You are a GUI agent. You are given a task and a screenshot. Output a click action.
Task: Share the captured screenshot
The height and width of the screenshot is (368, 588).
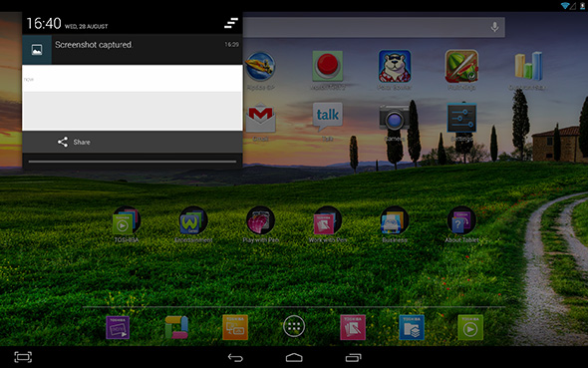74,142
